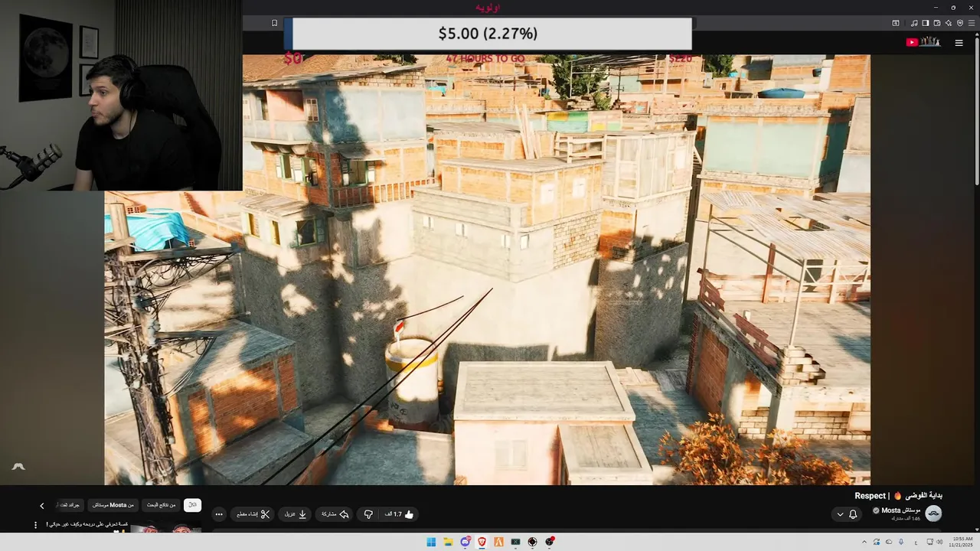Viewport: 980px width, 551px height.
Task: Open Discord from the taskbar
Action: pos(465,542)
